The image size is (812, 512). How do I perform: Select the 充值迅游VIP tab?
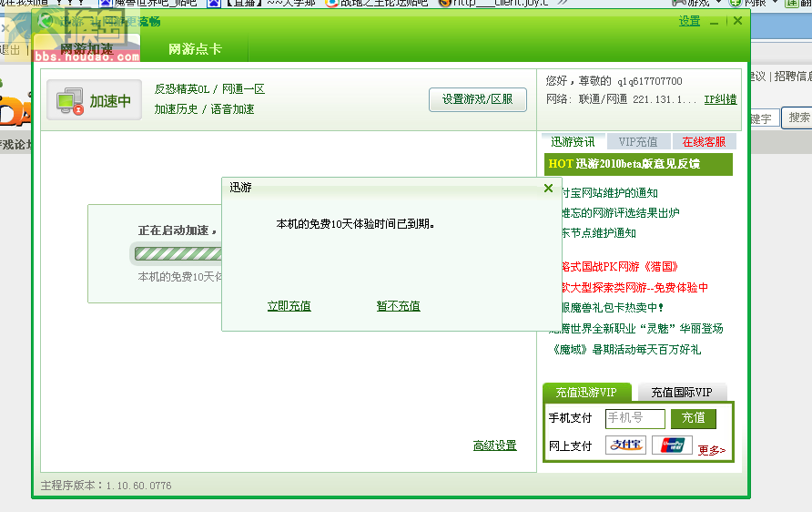[587, 393]
